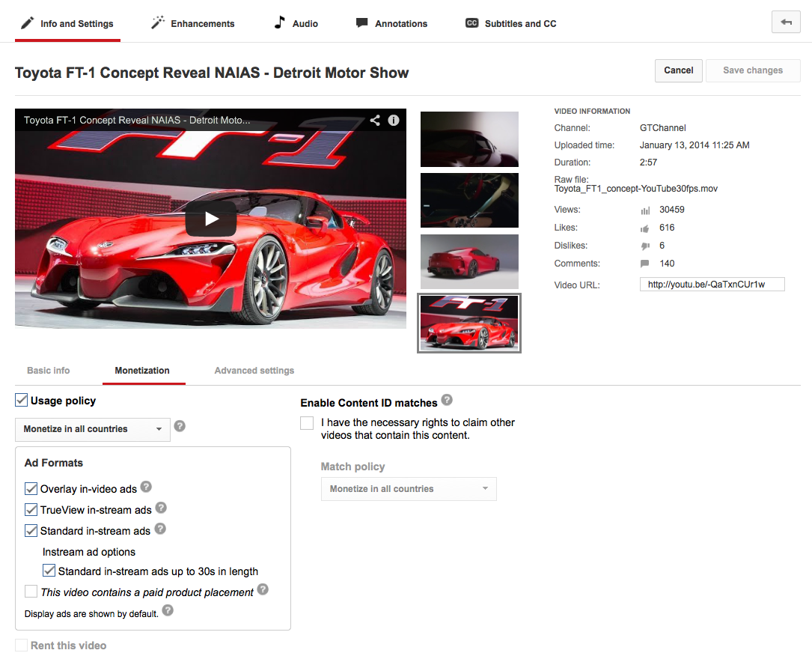Check the Rent this video checkbox
This screenshot has height=656, width=812.
point(21,645)
